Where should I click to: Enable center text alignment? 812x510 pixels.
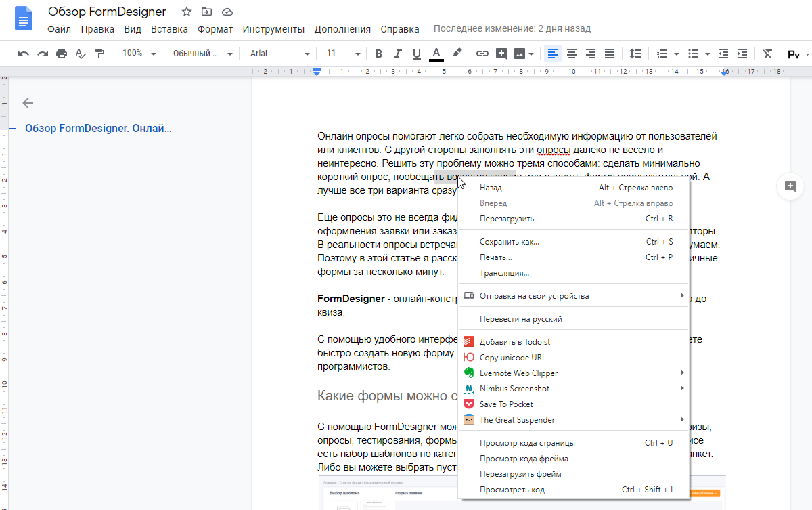coord(572,54)
